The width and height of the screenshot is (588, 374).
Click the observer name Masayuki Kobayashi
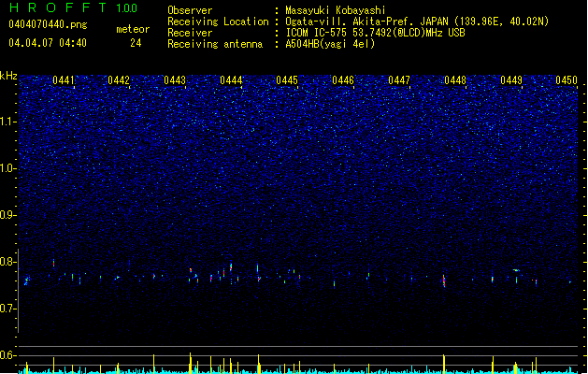[336, 10]
